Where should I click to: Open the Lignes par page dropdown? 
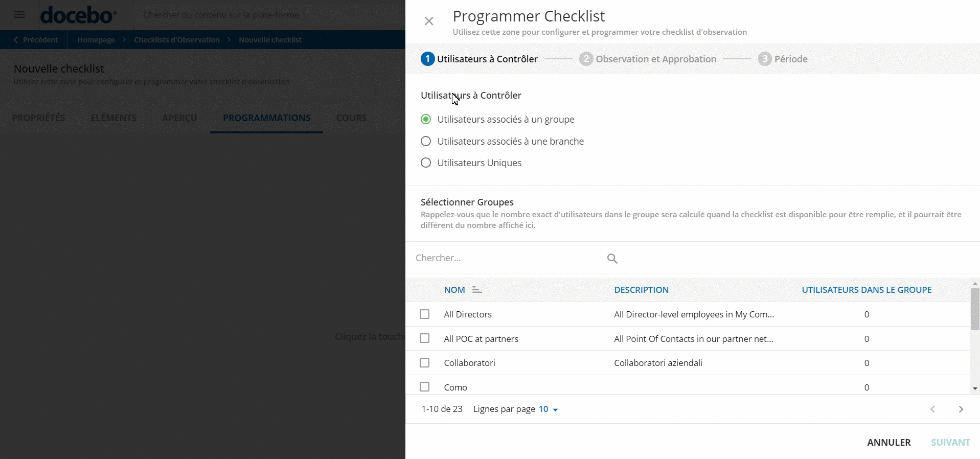pyautogui.click(x=548, y=409)
